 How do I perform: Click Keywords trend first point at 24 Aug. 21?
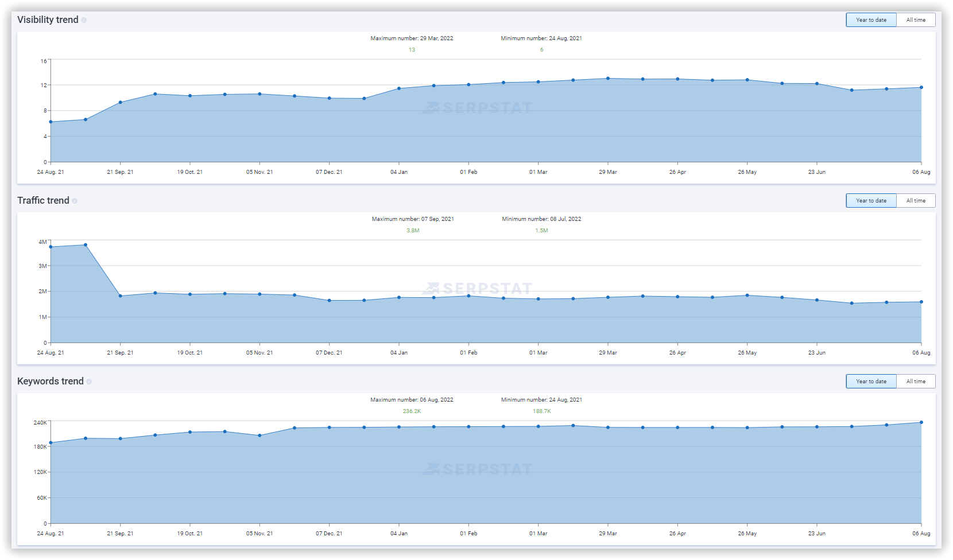(51, 443)
